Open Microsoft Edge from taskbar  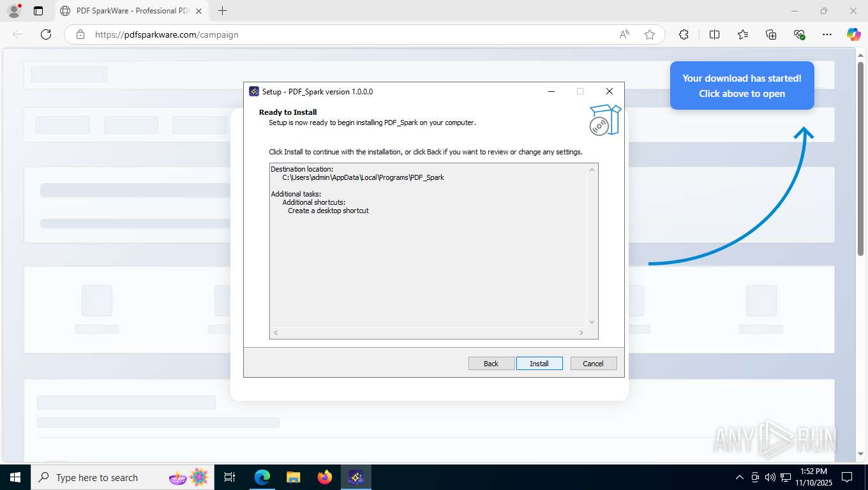point(262,477)
